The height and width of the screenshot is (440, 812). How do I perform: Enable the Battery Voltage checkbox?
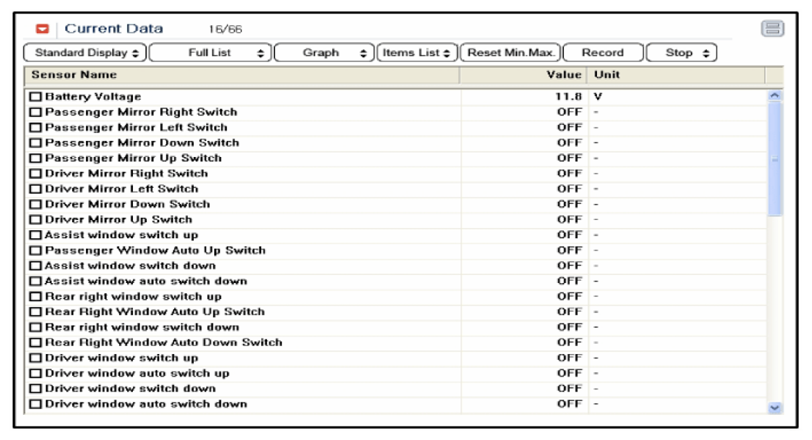coord(36,97)
